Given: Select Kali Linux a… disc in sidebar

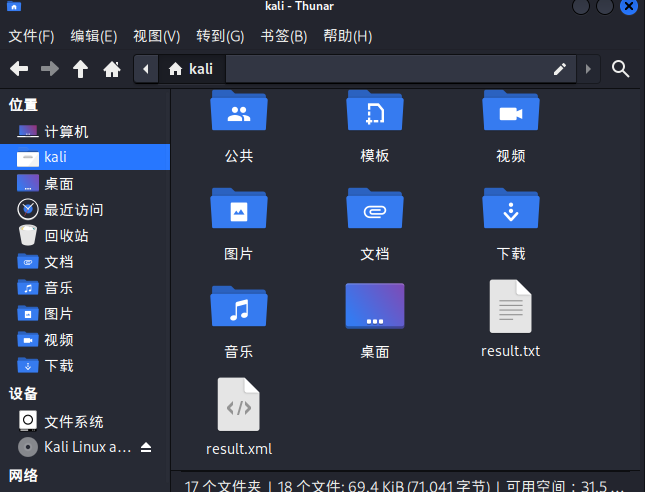Looking at the screenshot, I should 74,447.
